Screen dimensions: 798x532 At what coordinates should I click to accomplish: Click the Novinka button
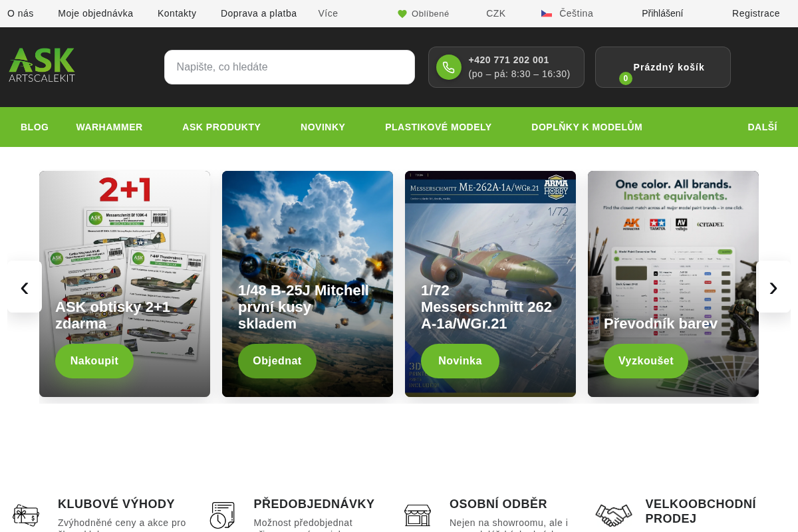(x=460, y=361)
